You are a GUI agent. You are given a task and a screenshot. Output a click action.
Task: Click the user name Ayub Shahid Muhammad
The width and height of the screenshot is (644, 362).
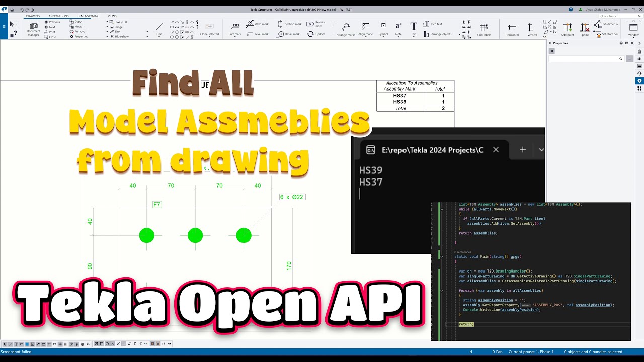(603, 10)
